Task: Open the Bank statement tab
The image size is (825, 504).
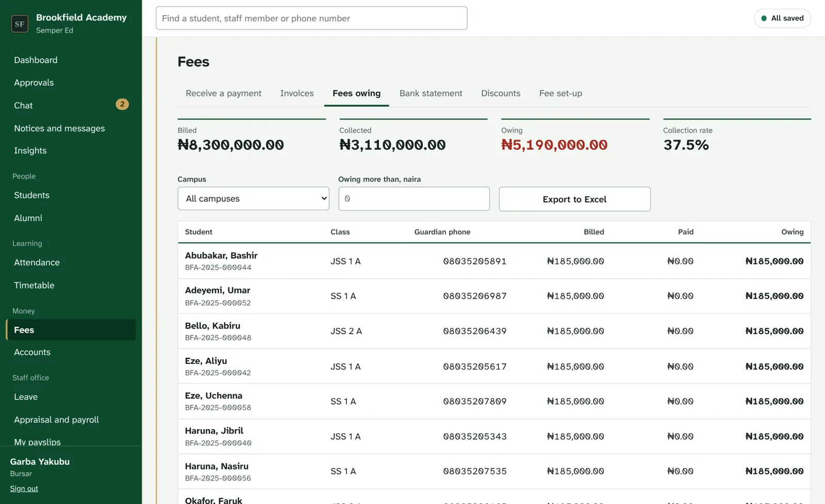Action: 431,93
